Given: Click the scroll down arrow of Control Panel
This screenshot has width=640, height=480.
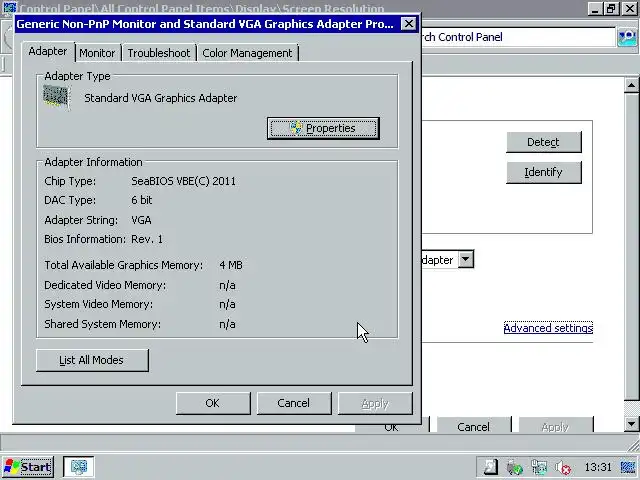Looking at the screenshot, I should coord(631,424).
